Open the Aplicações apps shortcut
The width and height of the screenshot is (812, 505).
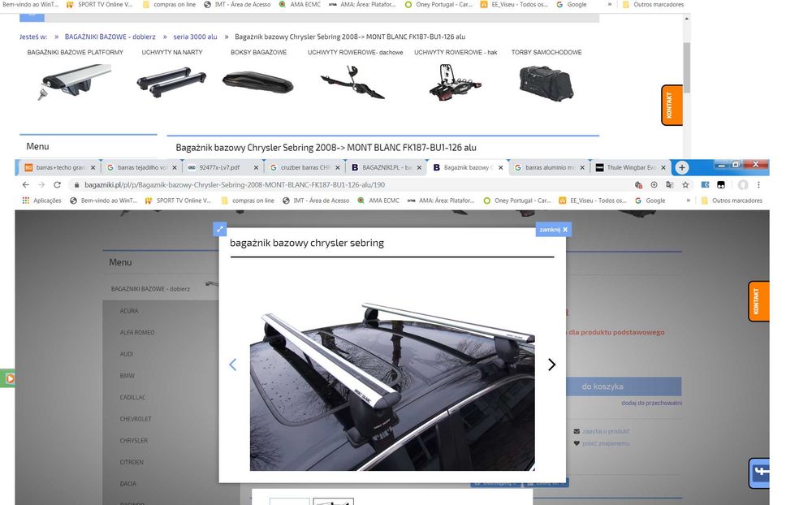click(x=41, y=201)
